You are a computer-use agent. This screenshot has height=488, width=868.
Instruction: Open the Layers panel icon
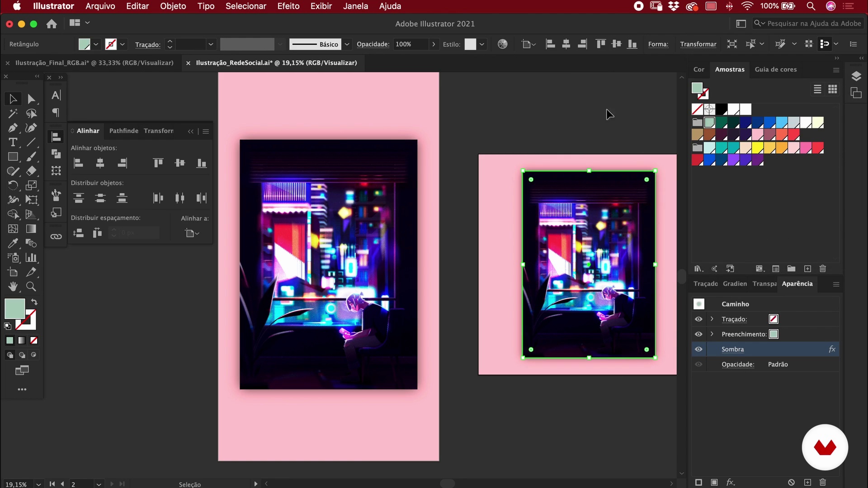pyautogui.click(x=856, y=76)
